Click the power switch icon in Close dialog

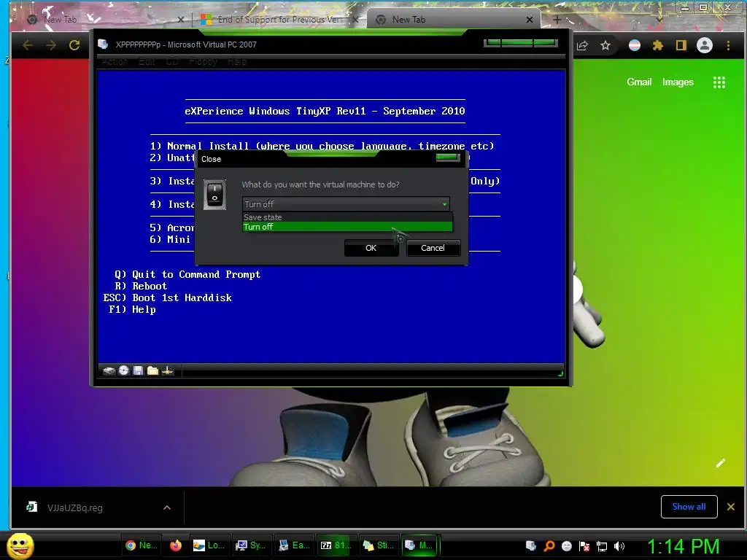[215, 195]
